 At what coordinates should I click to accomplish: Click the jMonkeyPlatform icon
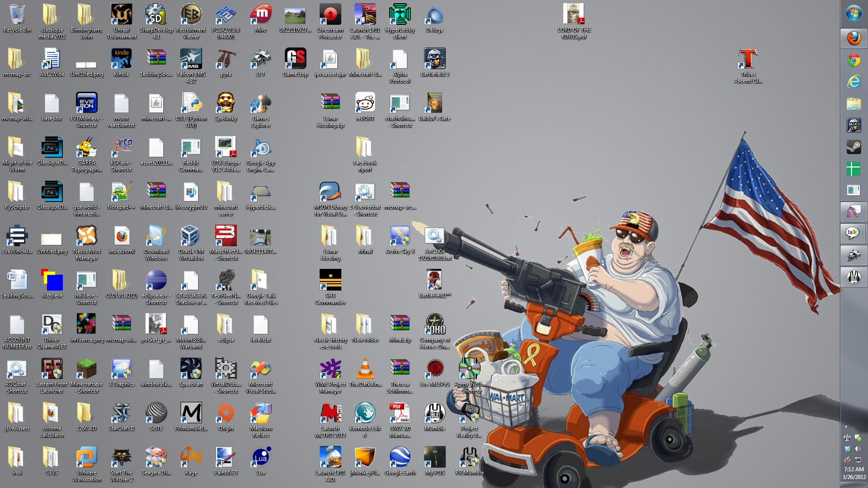click(365, 462)
